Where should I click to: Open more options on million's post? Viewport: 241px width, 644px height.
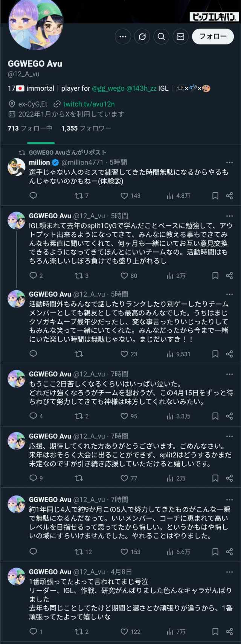tap(229, 163)
